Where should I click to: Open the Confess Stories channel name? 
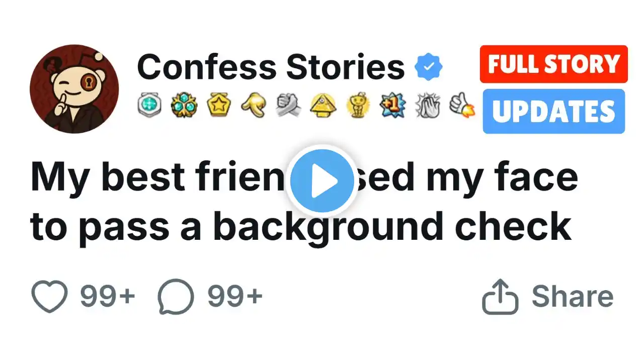(x=271, y=67)
